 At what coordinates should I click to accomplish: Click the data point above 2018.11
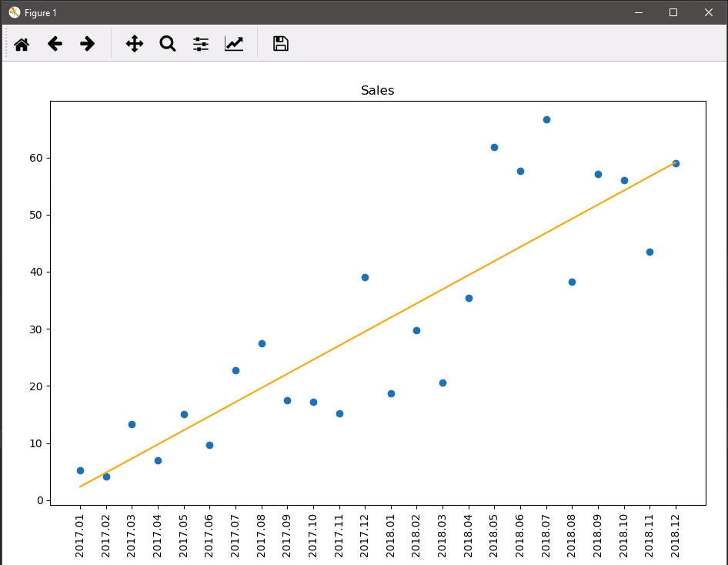tap(650, 252)
